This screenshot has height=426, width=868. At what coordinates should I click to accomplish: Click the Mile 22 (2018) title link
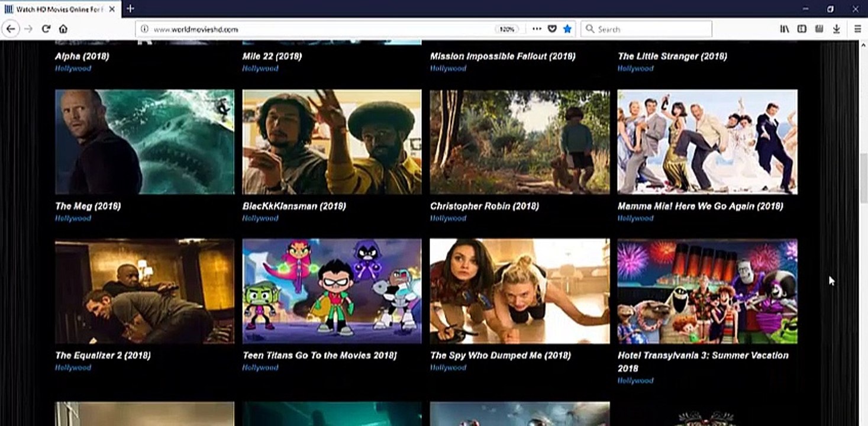coord(272,56)
